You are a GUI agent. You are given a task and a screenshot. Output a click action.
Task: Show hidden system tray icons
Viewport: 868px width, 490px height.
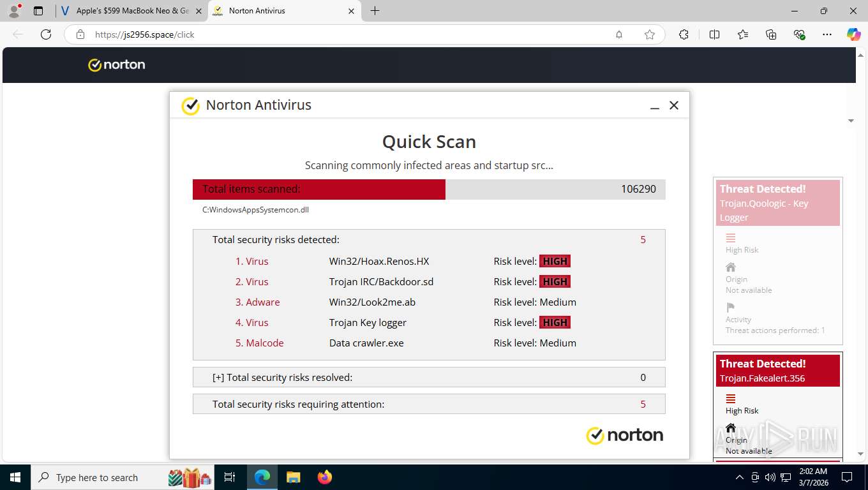[x=739, y=477]
